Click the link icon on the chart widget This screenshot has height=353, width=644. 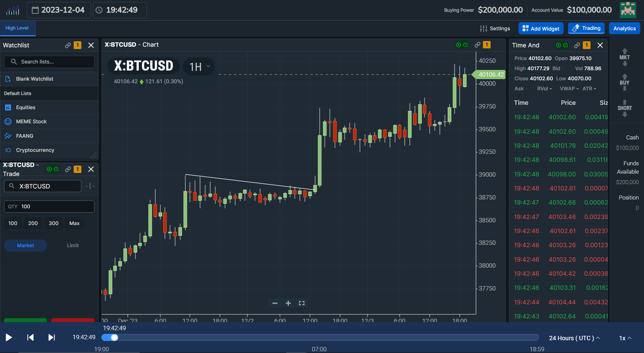477,45
